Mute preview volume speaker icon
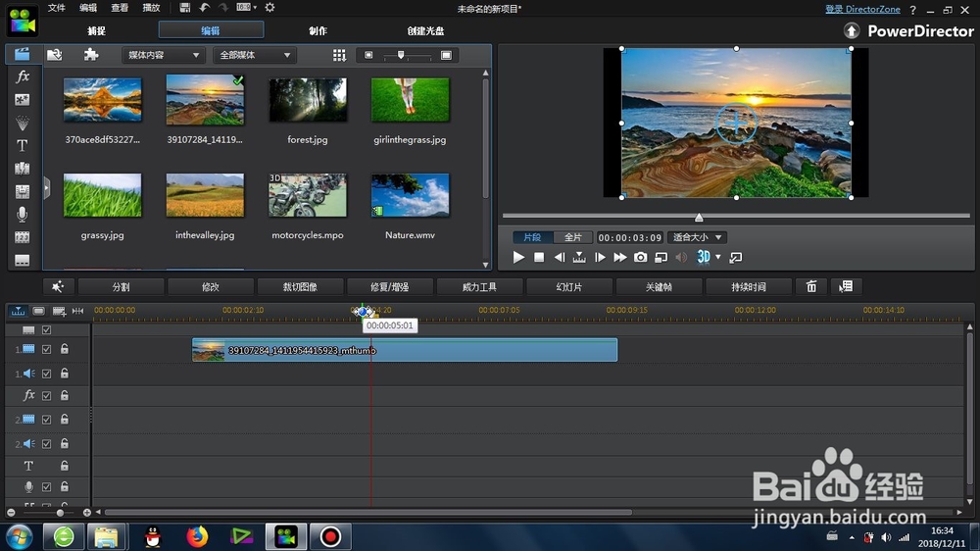Image resolution: width=980 pixels, height=551 pixels. tap(681, 257)
